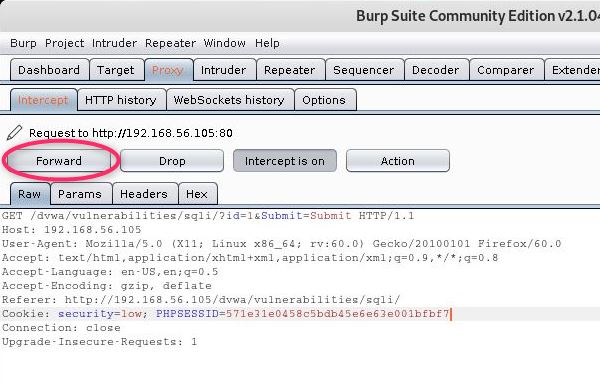600x387 pixels.
Task: Switch to the Dashboard tab
Action: pos(49,70)
